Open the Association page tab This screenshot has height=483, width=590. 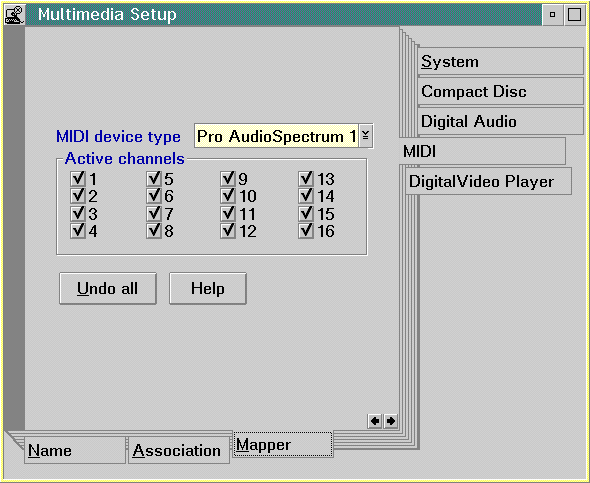[179, 450]
